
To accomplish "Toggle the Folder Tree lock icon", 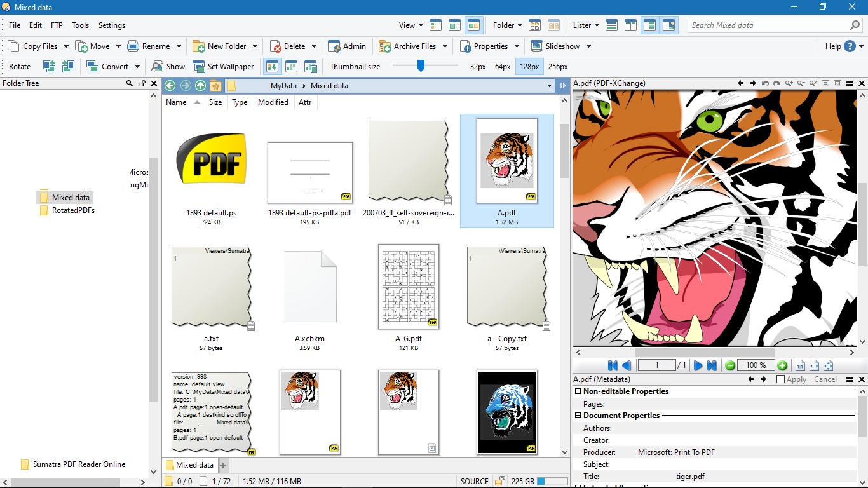I will coord(142,83).
